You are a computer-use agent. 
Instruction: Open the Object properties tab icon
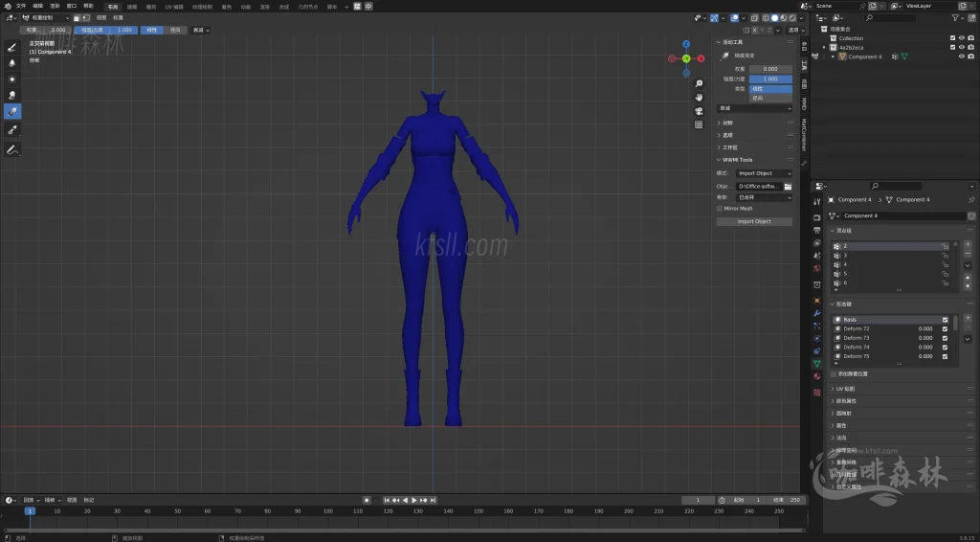click(x=817, y=300)
